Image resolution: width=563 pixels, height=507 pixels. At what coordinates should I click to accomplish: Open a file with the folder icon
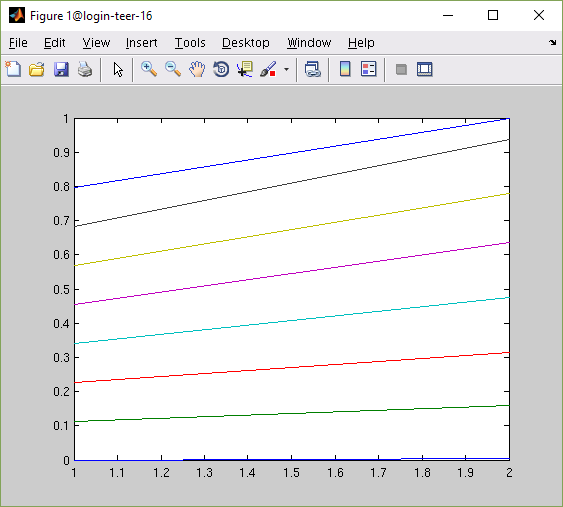[37, 69]
